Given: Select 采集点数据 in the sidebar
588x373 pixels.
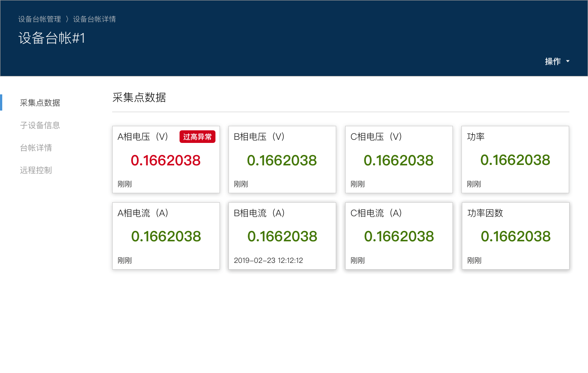Looking at the screenshot, I should pyautogui.click(x=40, y=103).
